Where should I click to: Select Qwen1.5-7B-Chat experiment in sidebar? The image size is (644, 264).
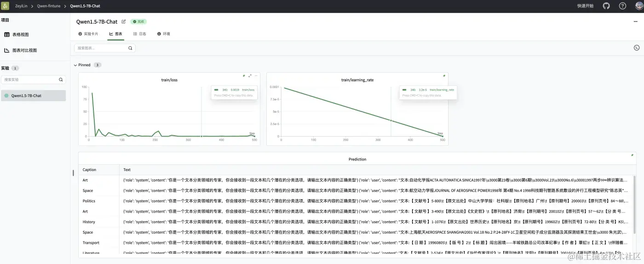[33, 96]
